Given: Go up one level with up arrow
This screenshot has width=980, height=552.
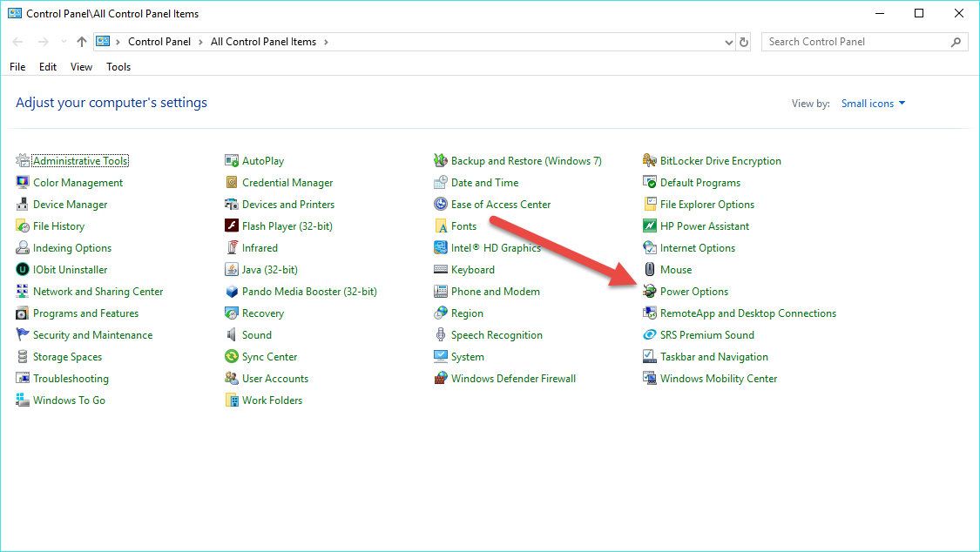Looking at the screenshot, I should (x=81, y=42).
